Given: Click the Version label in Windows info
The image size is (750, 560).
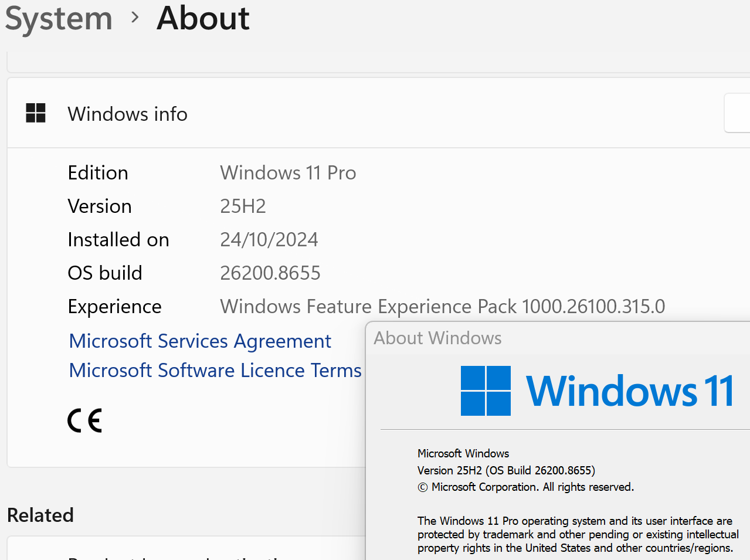Looking at the screenshot, I should point(100,206).
